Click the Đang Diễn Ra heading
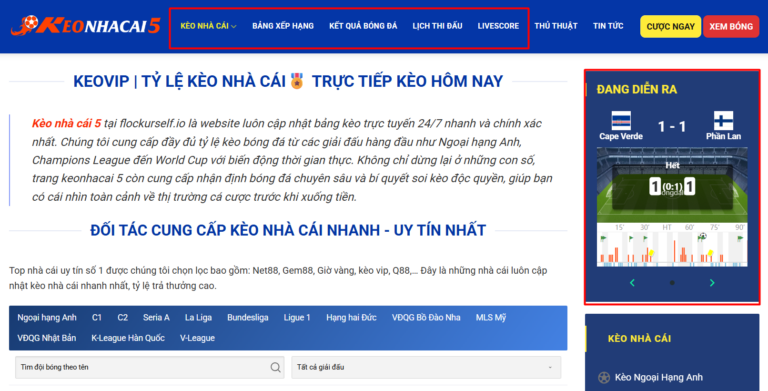768x391 pixels. [x=637, y=89]
